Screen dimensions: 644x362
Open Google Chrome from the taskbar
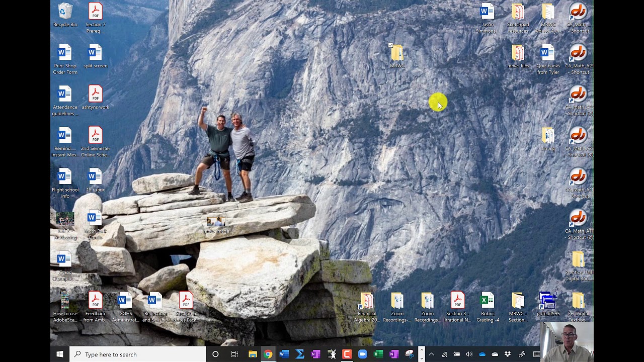[x=268, y=354]
